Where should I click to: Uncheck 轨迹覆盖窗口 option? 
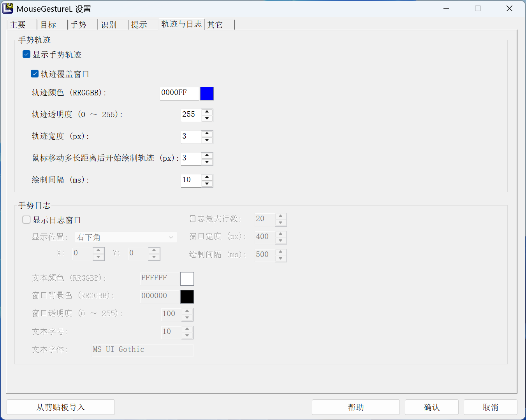(34, 74)
